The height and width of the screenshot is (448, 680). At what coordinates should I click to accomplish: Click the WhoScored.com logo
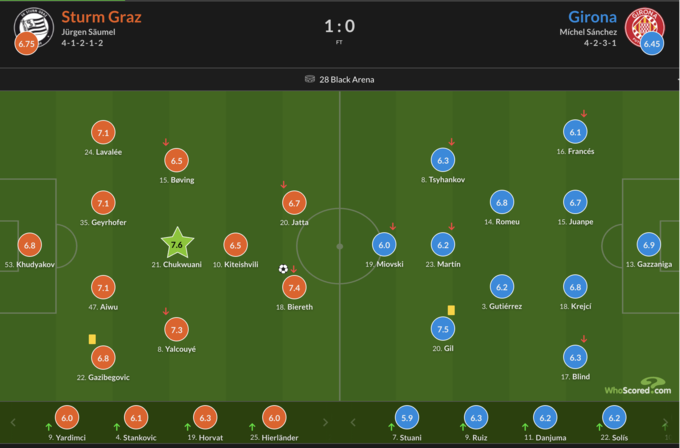(638, 386)
